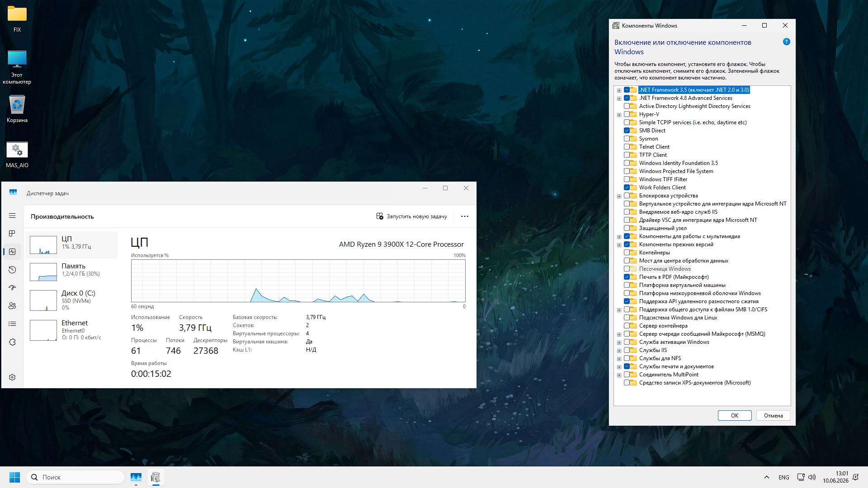Select FIX folder on desktop

click(17, 19)
